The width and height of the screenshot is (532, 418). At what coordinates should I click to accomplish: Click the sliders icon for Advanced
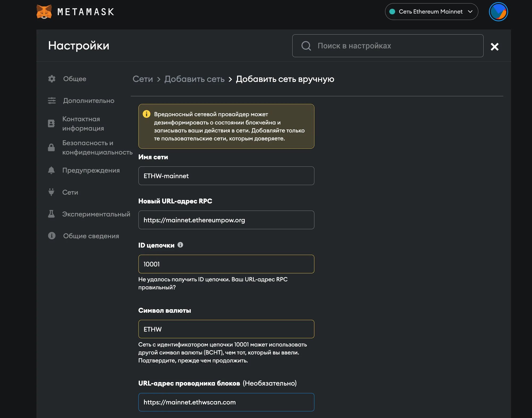(x=52, y=101)
